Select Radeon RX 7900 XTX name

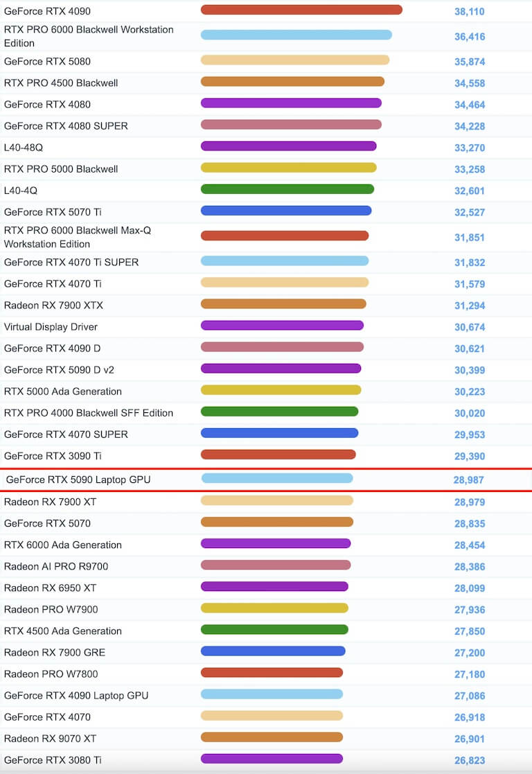coord(53,305)
